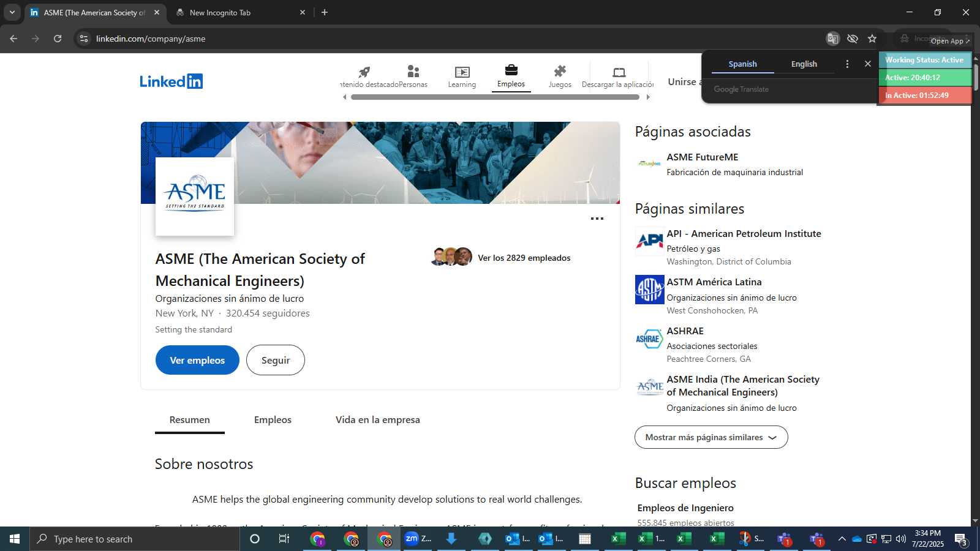Click the nav carousel left arrow
The width and height of the screenshot is (980, 551).
344,97
